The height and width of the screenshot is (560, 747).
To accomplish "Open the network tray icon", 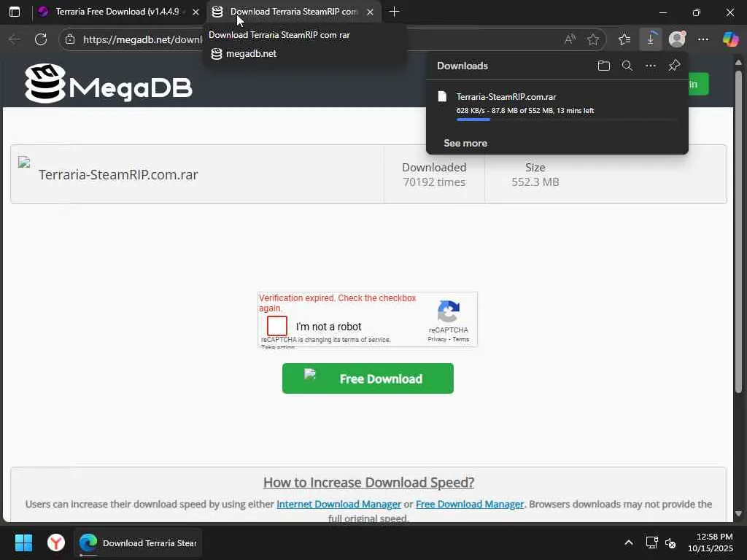I will (651, 542).
